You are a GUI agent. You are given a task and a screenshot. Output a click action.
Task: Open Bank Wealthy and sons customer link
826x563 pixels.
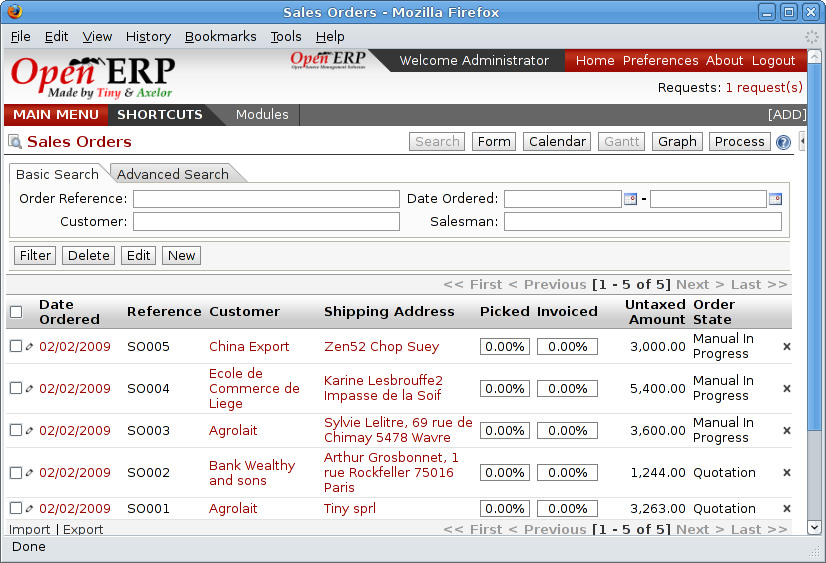tap(252, 473)
